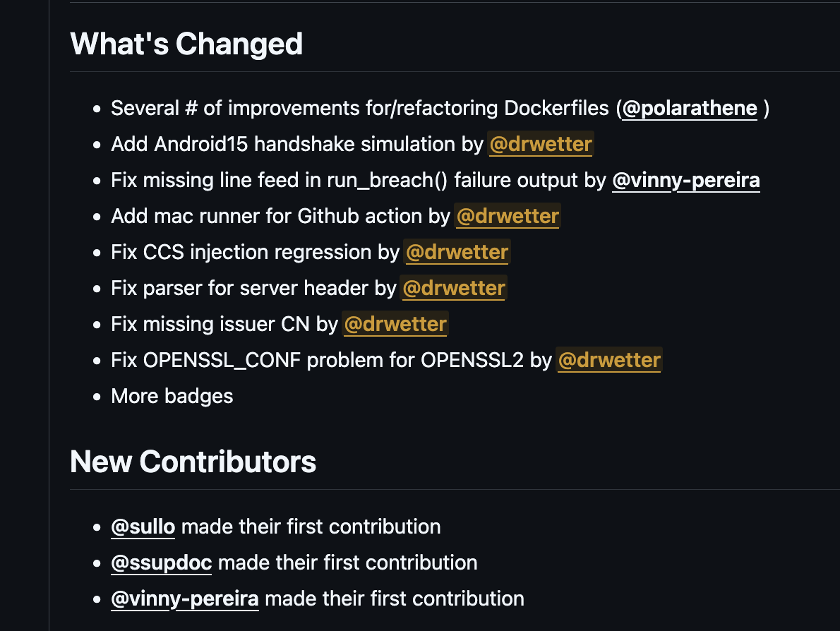Screen dimensions: 840x631
Task: Open the @sullo contributor link
Action: pos(143,527)
